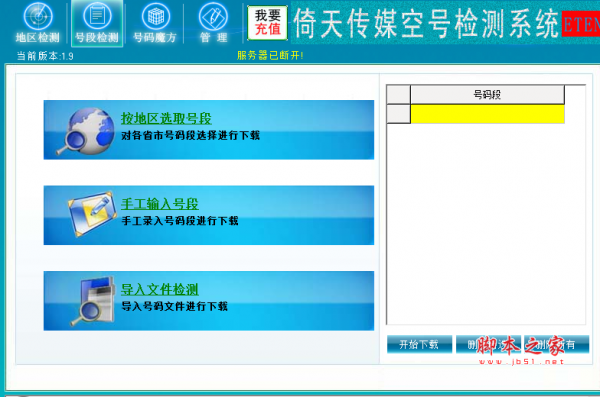Click the 倚天传媒空号检测系统 title banner
Viewport: 600px width, 397px height.
427,24
